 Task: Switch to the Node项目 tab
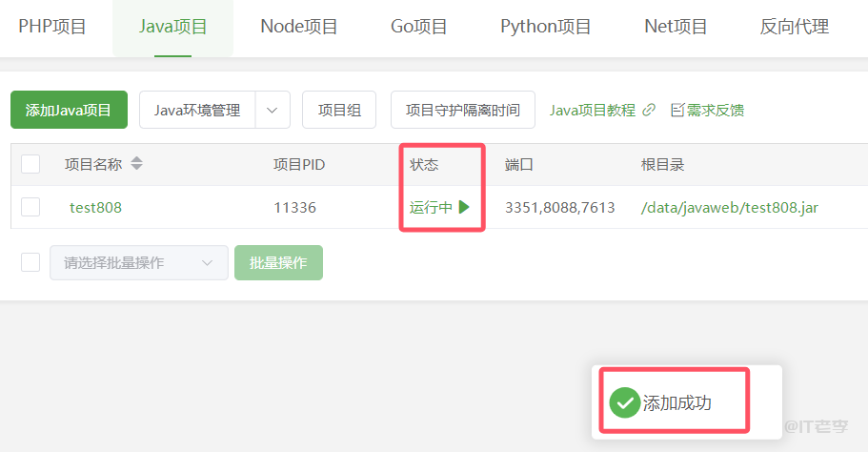click(x=299, y=27)
